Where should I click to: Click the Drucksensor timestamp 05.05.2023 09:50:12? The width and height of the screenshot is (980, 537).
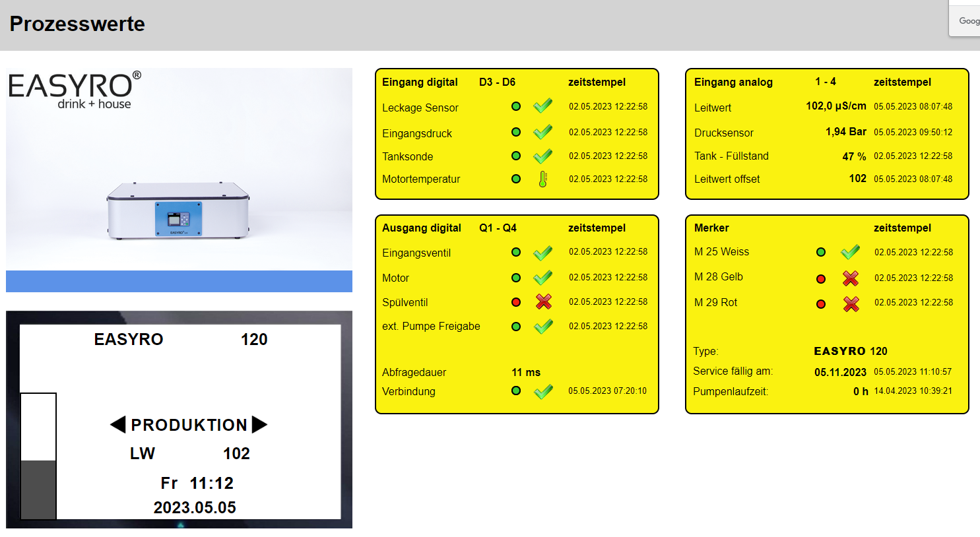913,132
